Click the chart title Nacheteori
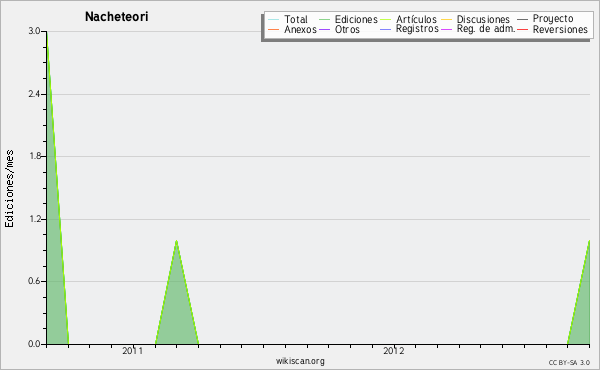This screenshot has width=600, height=370. (116, 17)
